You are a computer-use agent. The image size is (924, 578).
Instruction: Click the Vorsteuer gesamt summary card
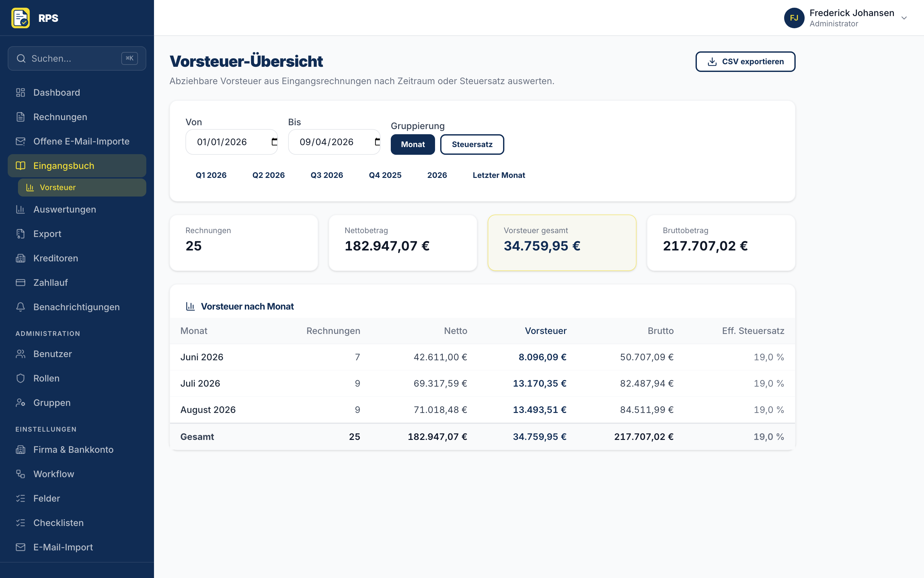point(562,243)
